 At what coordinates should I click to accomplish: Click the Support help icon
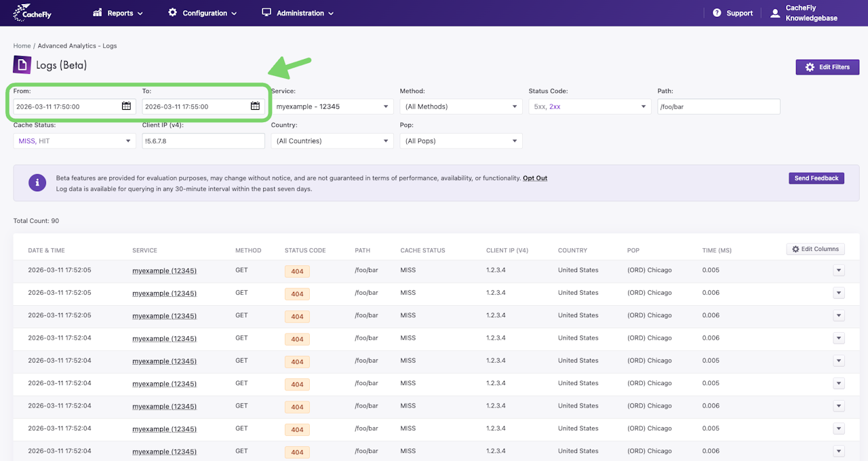coord(717,13)
